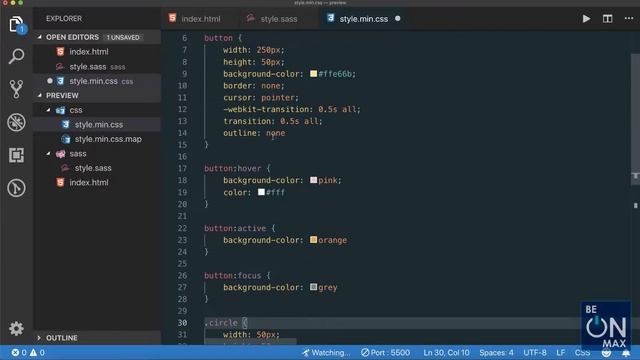Click the errors count icon in status bar

pos(19,352)
